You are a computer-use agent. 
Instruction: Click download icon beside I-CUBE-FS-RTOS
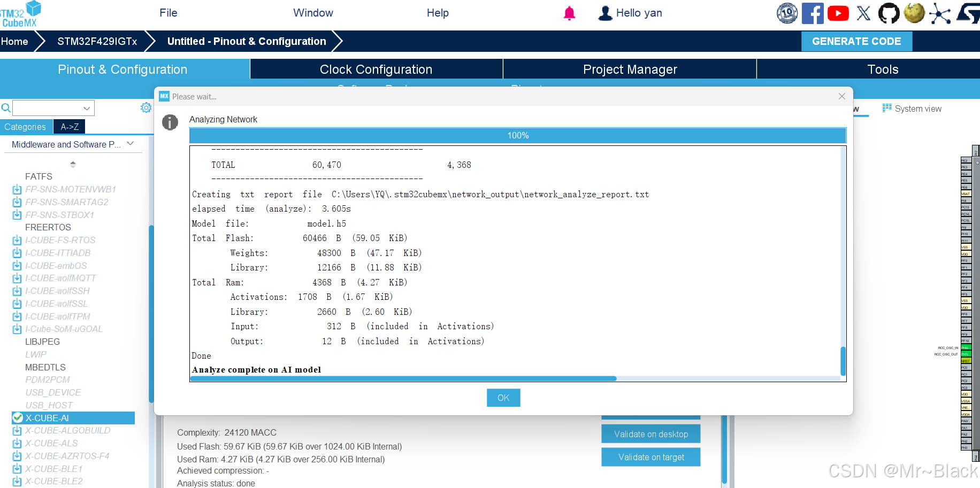point(17,240)
